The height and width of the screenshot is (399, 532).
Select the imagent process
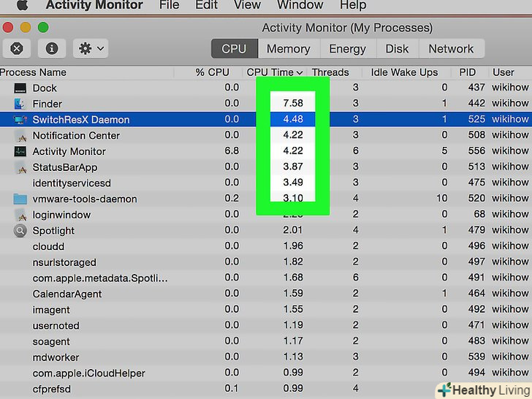point(51,310)
